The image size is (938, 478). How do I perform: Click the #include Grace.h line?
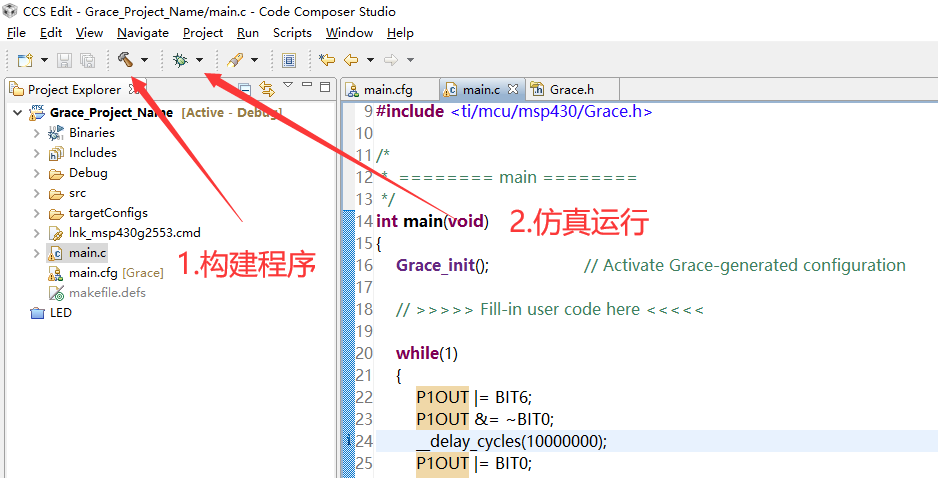514,111
